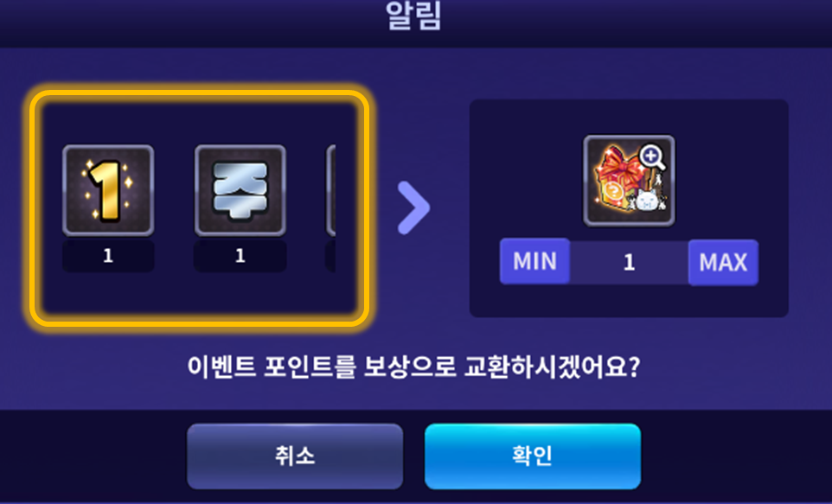Click the purple right chevron arrow

point(413,208)
